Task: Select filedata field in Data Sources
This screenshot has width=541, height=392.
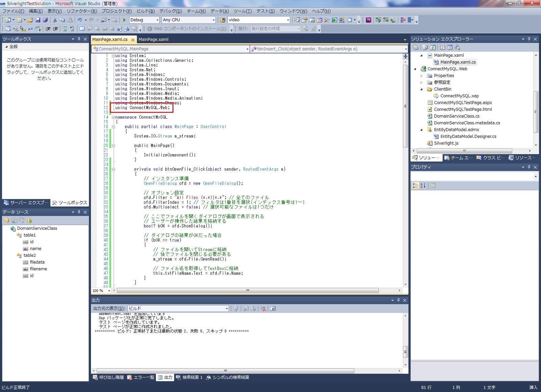Action: (x=37, y=262)
